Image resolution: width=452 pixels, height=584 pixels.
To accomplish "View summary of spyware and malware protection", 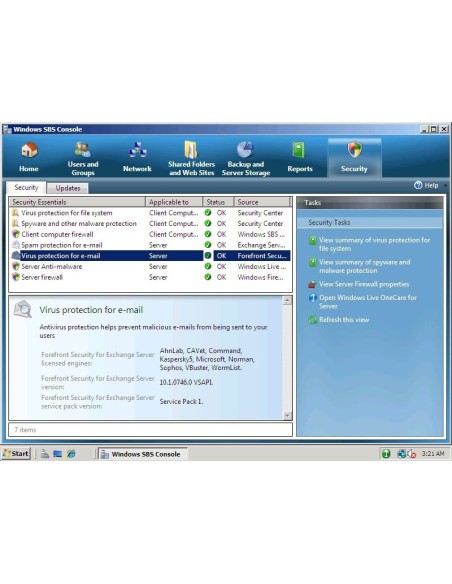I will (365, 266).
